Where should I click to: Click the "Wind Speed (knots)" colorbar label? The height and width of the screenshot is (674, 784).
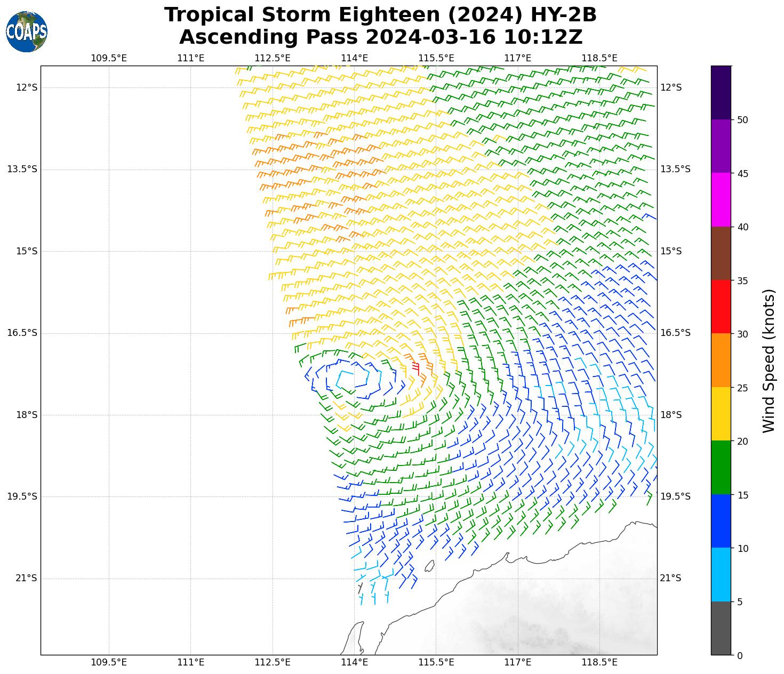[769, 360]
